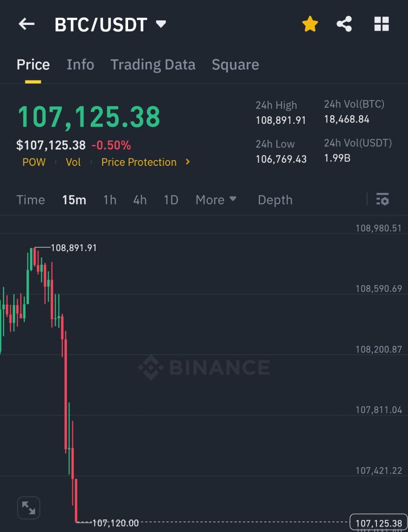Open the More intervals dropdown

(x=216, y=200)
